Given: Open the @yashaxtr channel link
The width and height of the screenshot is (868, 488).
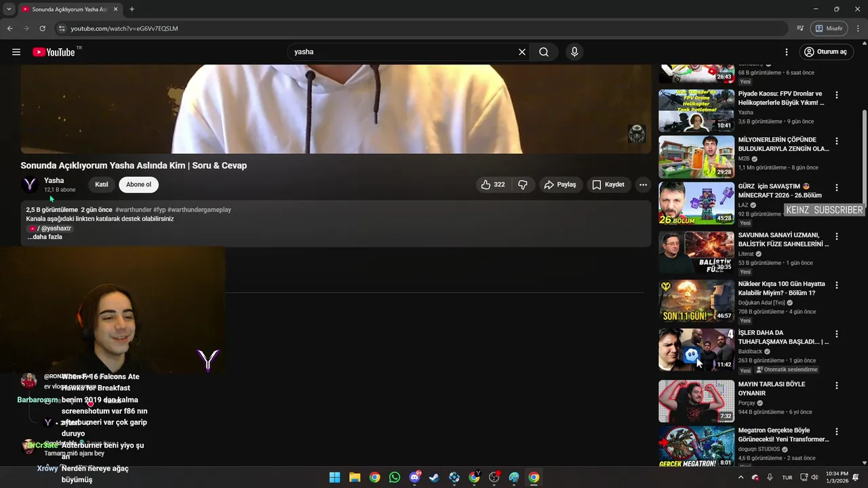Looking at the screenshot, I should pos(50,228).
